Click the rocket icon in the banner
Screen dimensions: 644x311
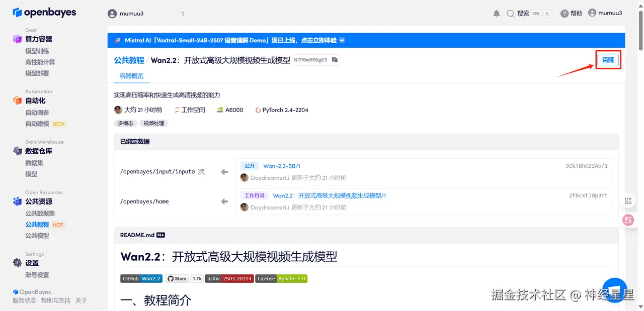(118, 40)
